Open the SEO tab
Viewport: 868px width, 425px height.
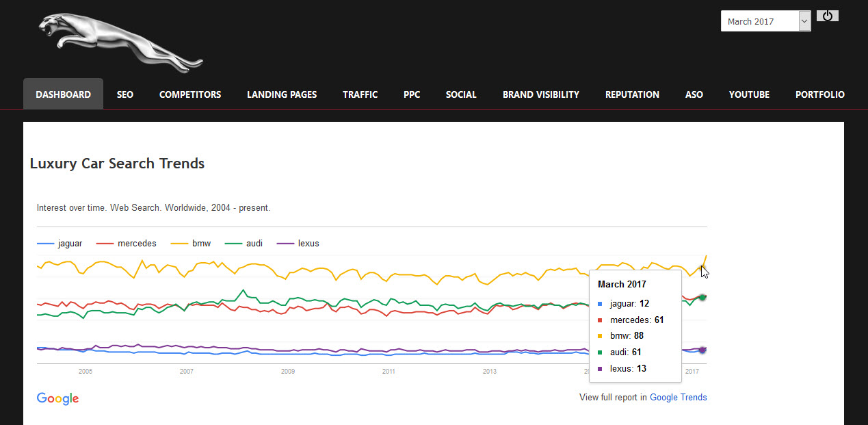[x=125, y=94]
